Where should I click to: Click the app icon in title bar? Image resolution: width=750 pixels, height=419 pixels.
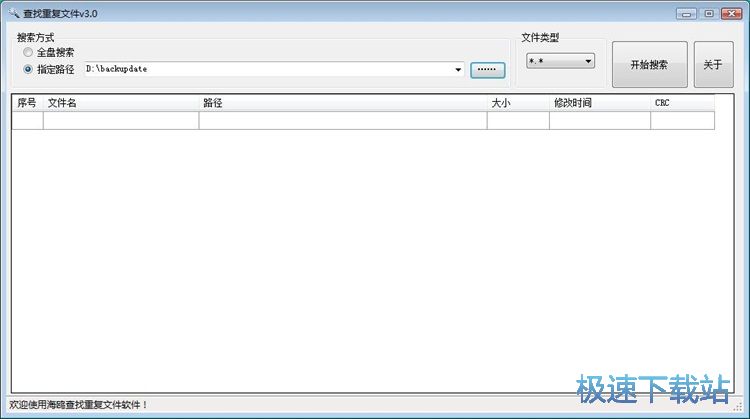tap(14, 13)
